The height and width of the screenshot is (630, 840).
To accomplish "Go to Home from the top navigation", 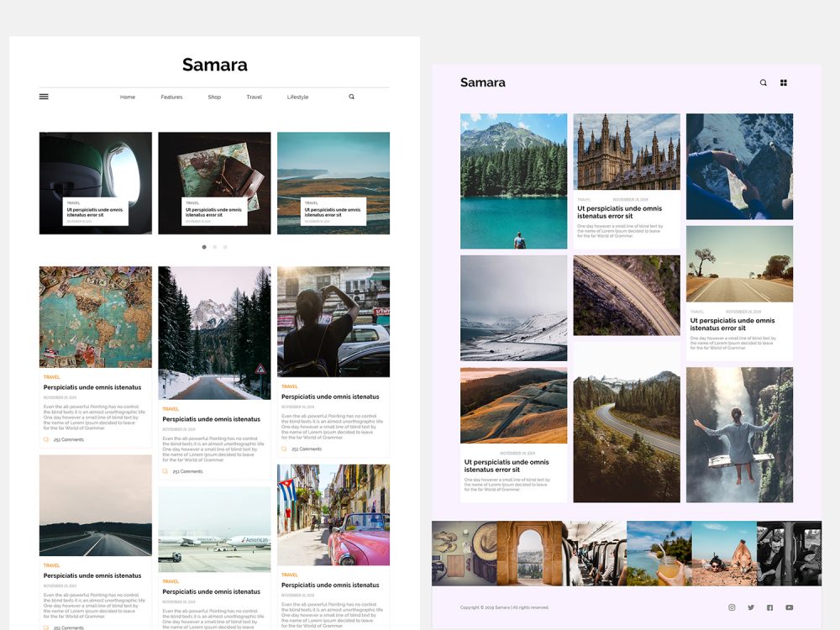I will click(127, 97).
